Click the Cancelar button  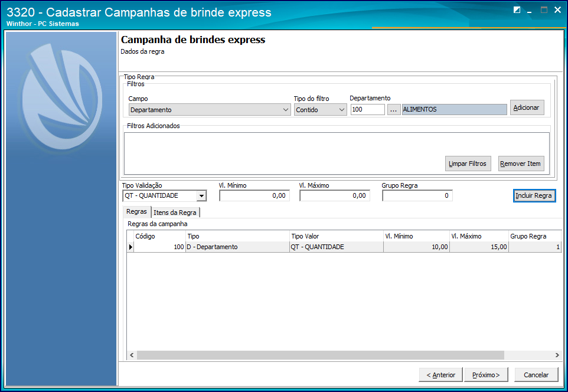tap(536, 375)
